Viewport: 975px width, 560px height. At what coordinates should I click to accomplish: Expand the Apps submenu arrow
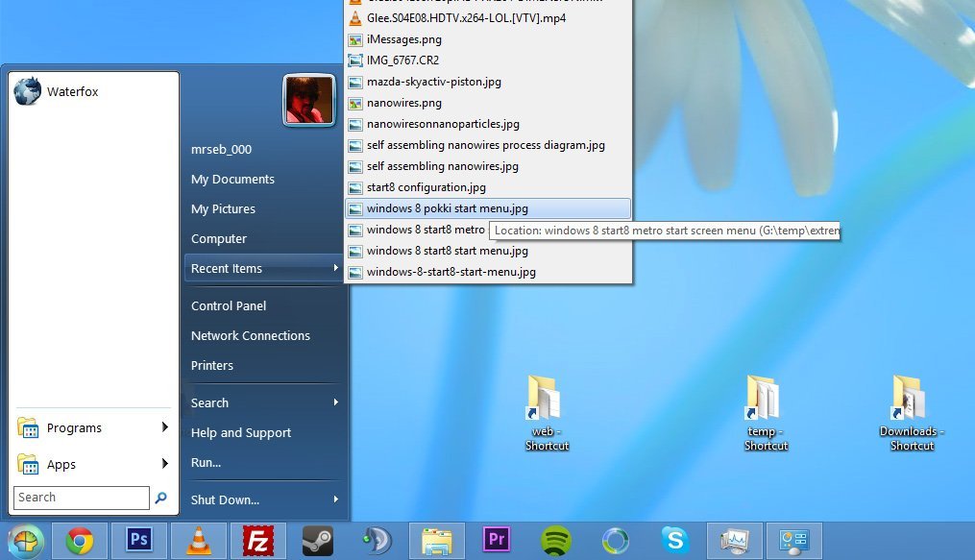click(x=165, y=464)
